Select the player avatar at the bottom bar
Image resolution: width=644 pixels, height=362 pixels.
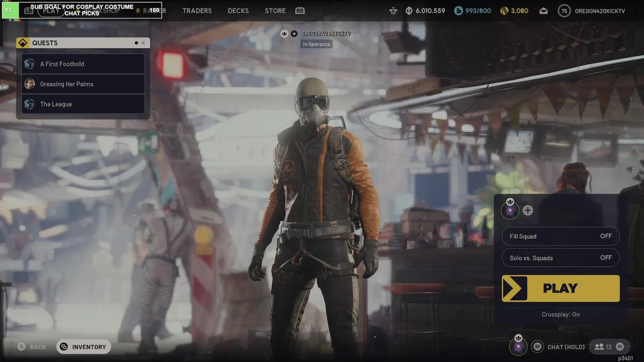click(x=518, y=346)
